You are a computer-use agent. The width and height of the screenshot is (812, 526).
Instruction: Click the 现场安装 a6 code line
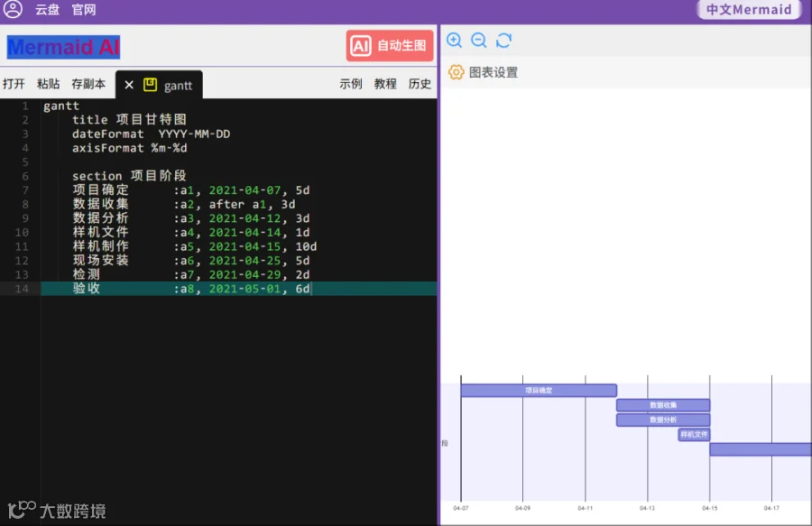click(190, 261)
